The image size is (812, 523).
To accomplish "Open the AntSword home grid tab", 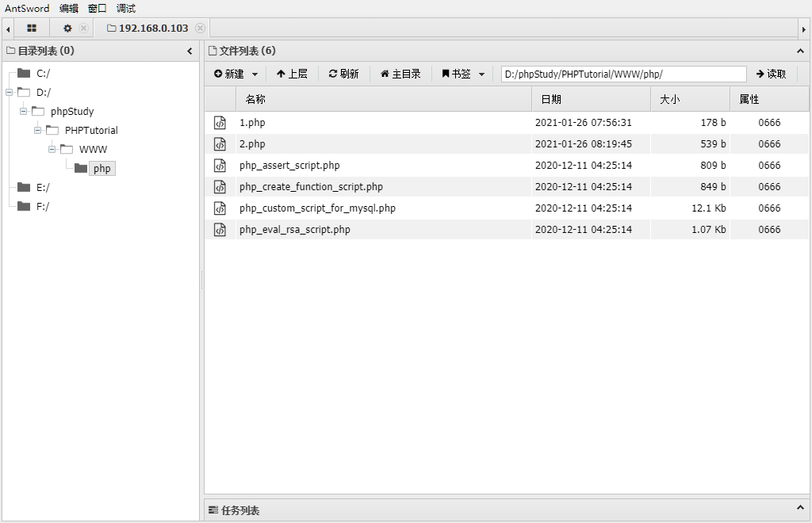I will (x=32, y=29).
